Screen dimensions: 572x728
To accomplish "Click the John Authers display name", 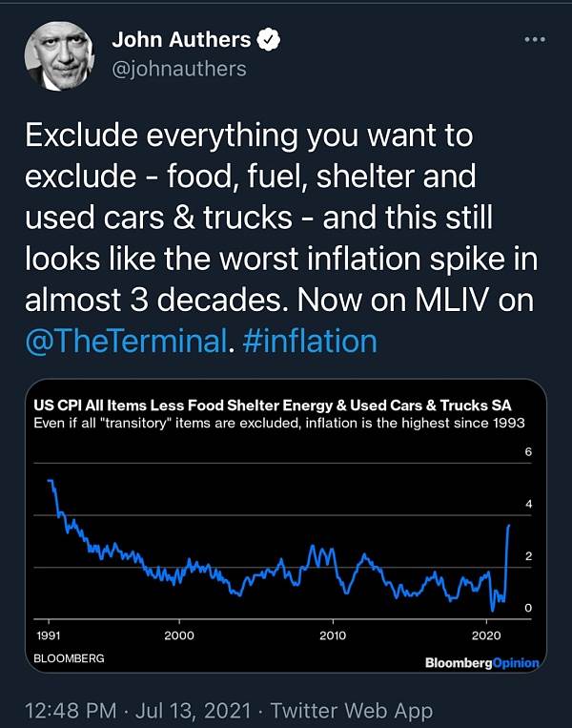I will click(x=181, y=39).
